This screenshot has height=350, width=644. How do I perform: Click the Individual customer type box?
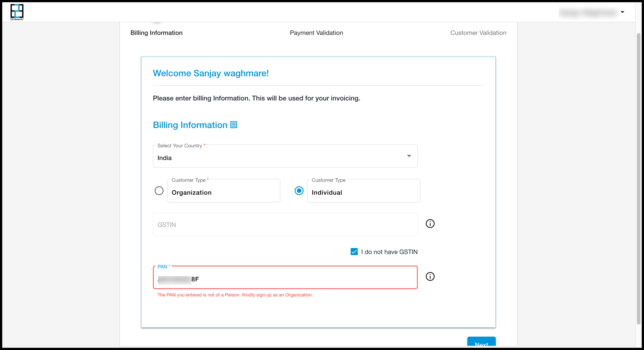click(x=364, y=191)
